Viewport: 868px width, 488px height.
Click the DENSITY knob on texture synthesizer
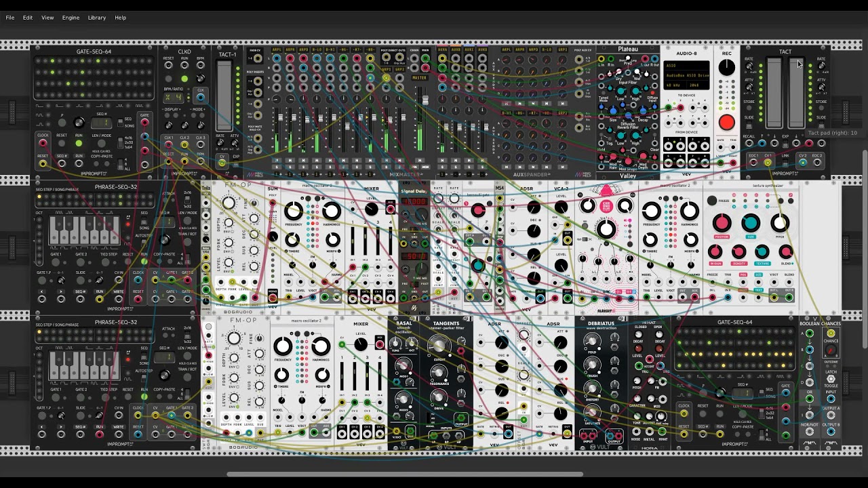[x=739, y=252]
